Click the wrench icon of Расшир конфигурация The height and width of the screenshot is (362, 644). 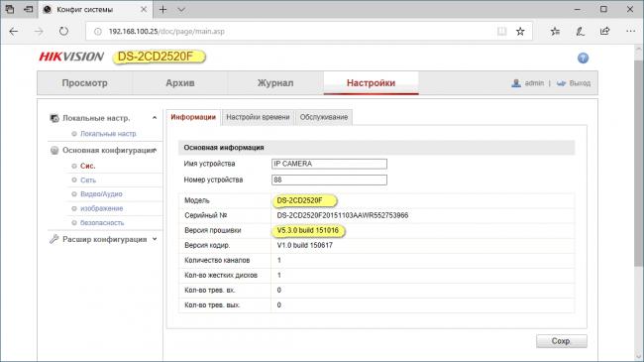pos(54,239)
